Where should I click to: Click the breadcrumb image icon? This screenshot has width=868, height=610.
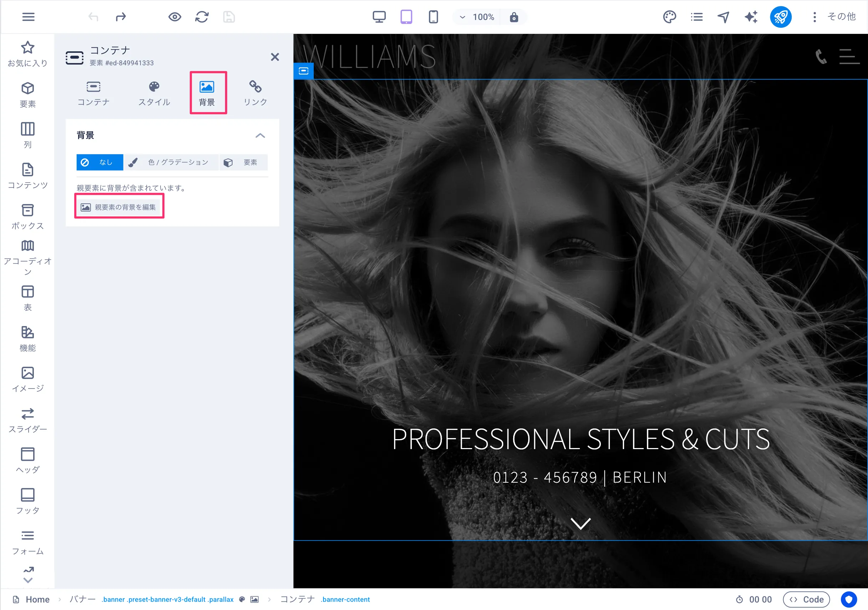[255, 599]
